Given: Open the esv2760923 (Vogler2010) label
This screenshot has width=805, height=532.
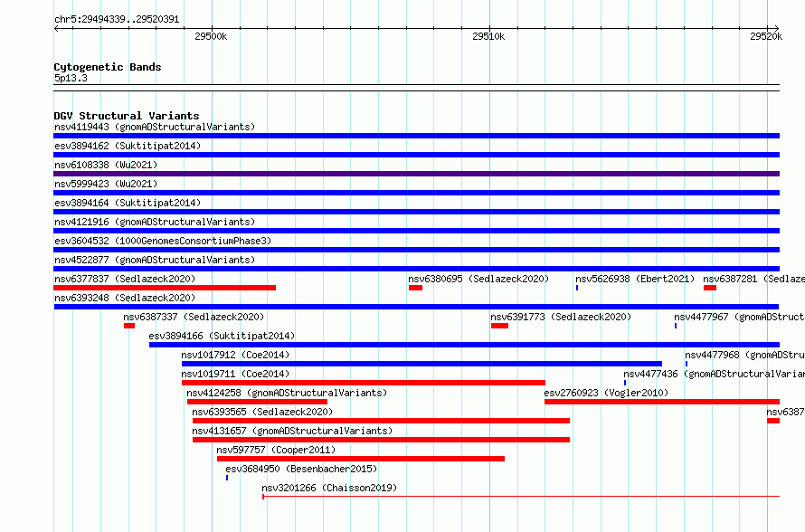Looking at the screenshot, I should pyautogui.click(x=606, y=393).
